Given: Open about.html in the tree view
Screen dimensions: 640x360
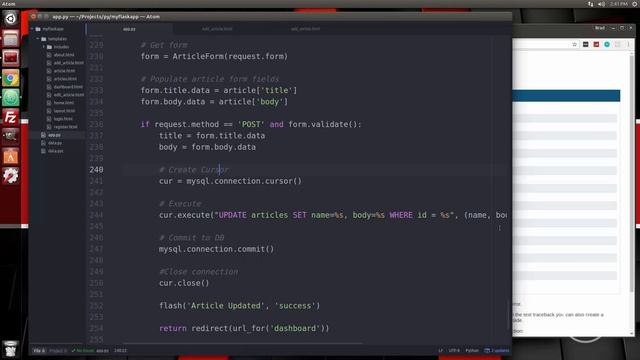Looking at the screenshot, I should 64,55.
